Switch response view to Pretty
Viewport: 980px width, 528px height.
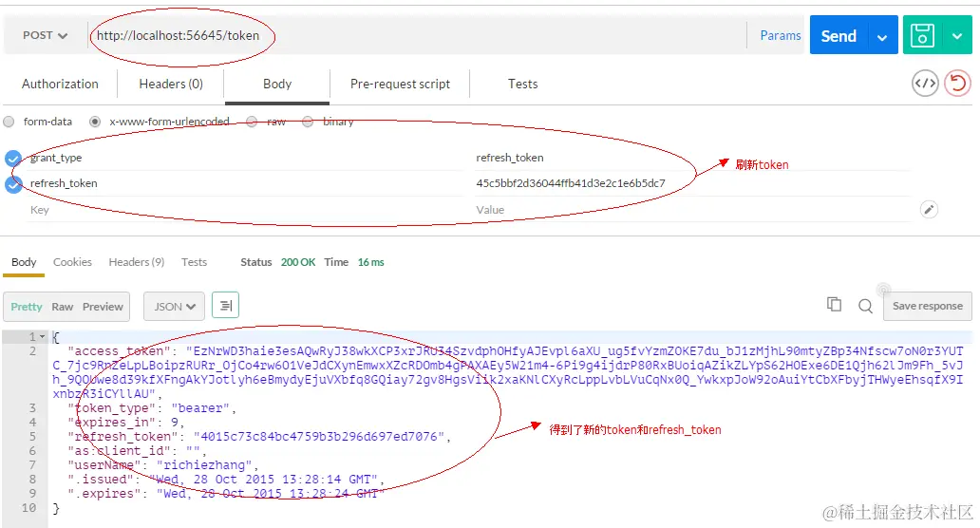tap(27, 307)
